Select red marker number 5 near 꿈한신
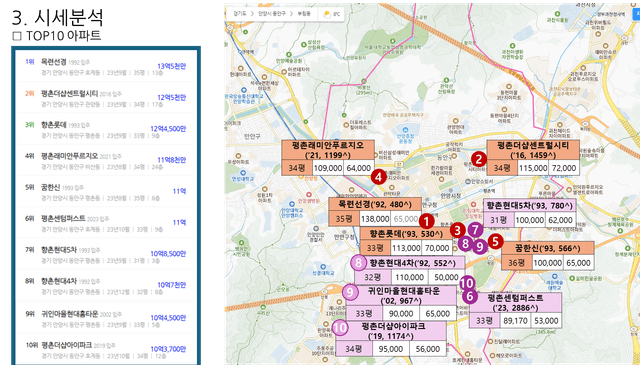Viewport: 640px width, 365px height. [496, 241]
